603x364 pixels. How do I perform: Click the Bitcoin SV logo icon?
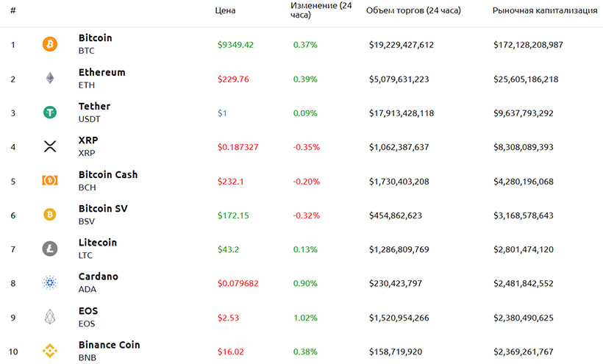click(x=50, y=215)
